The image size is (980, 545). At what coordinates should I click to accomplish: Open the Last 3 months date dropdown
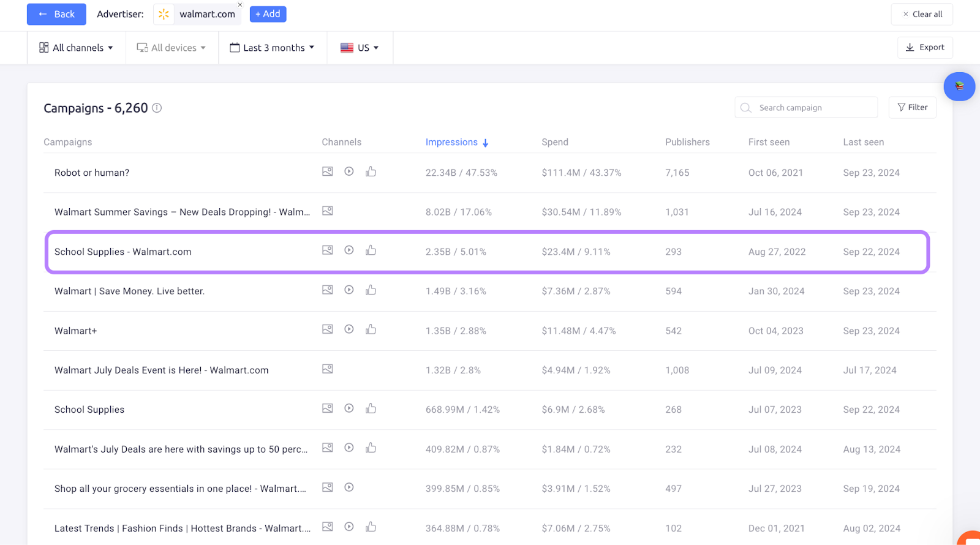272,48
